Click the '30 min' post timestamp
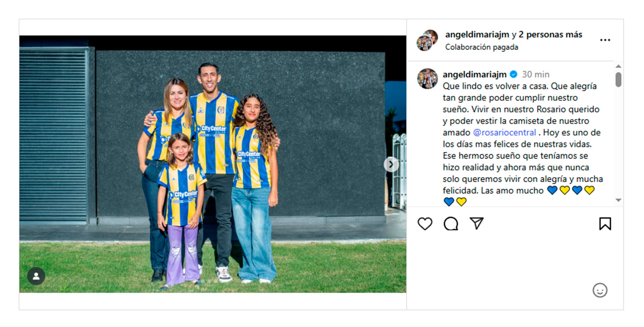 pyautogui.click(x=536, y=74)
